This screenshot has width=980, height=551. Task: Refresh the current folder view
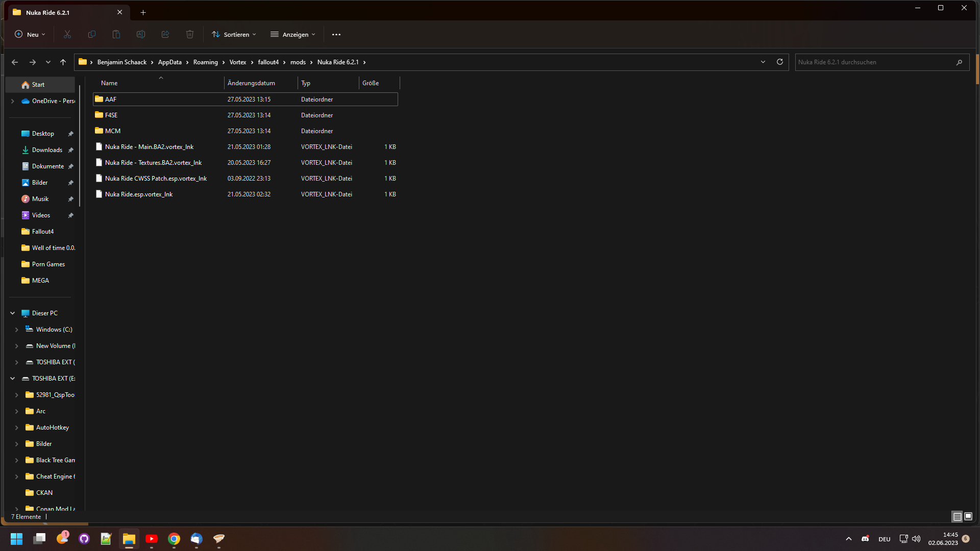tap(780, 62)
